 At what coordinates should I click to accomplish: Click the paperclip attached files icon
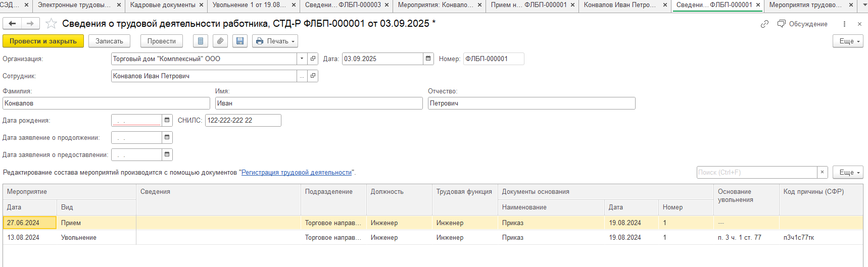[220, 41]
